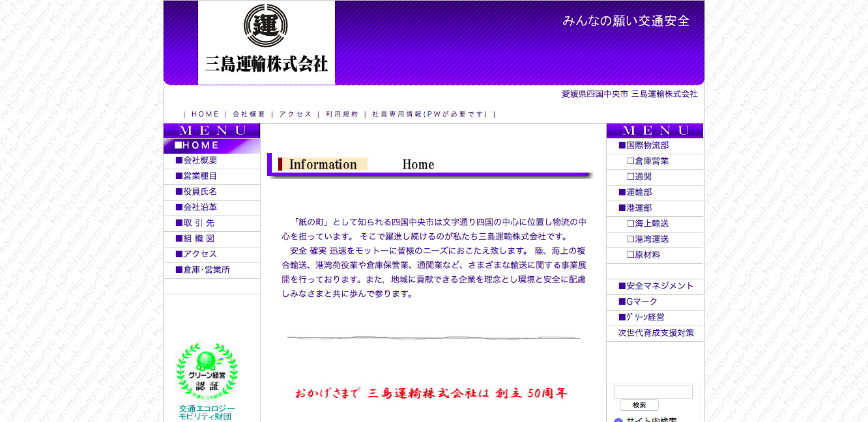This screenshot has height=422, width=868.
Task: Select ■HOME in left menu
Action: [212, 145]
